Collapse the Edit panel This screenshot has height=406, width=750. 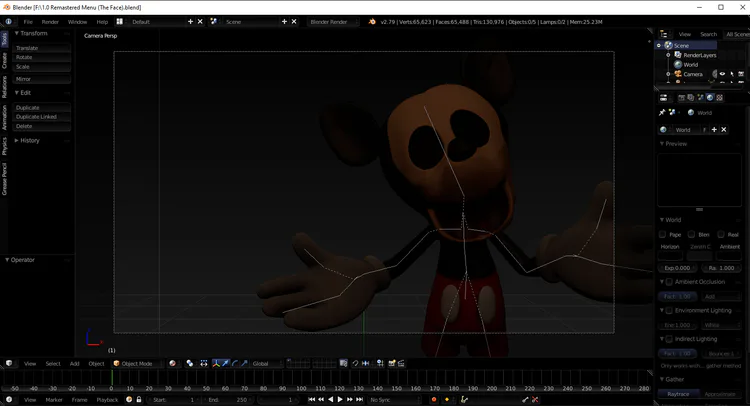tap(17, 93)
